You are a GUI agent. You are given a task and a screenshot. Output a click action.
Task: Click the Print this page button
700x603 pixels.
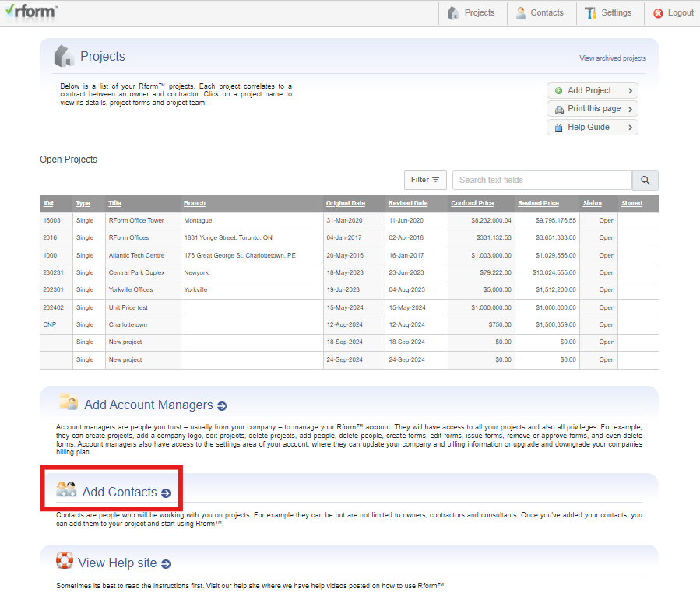[x=592, y=109]
